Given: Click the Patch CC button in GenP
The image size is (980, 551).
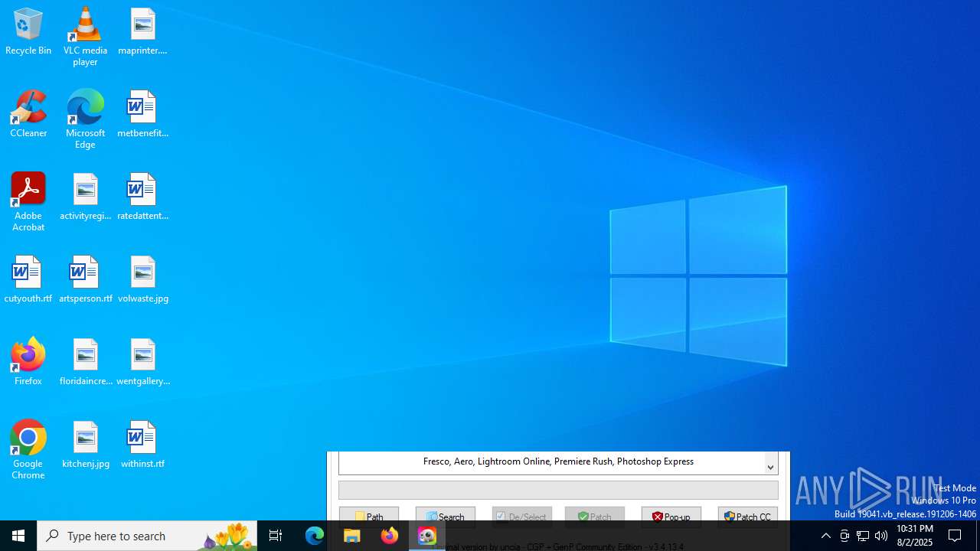Looking at the screenshot, I should pyautogui.click(x=748, y=517).
